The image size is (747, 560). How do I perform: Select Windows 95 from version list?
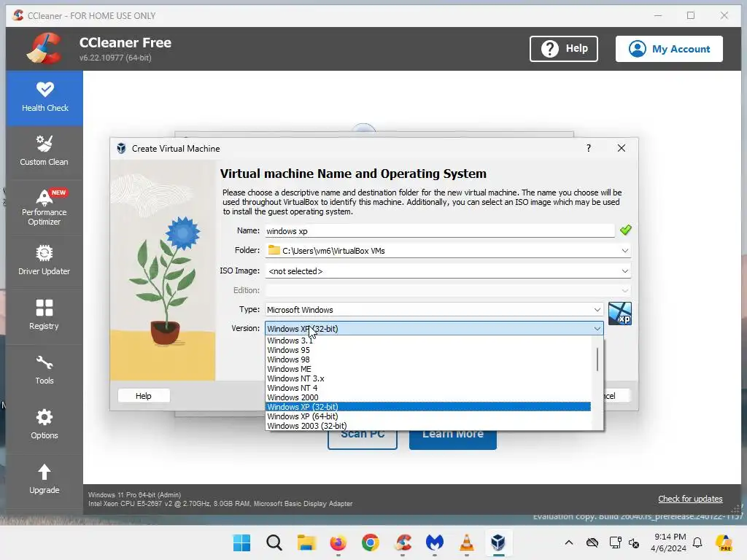427,350
